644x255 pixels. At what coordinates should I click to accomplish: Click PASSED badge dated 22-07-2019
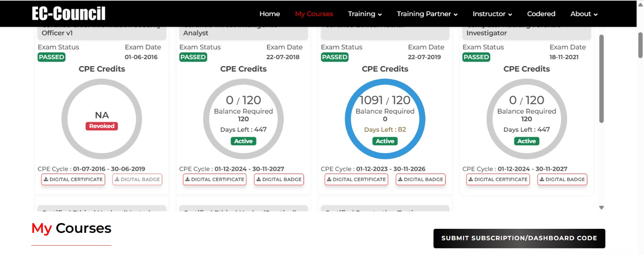click(335, 57)
